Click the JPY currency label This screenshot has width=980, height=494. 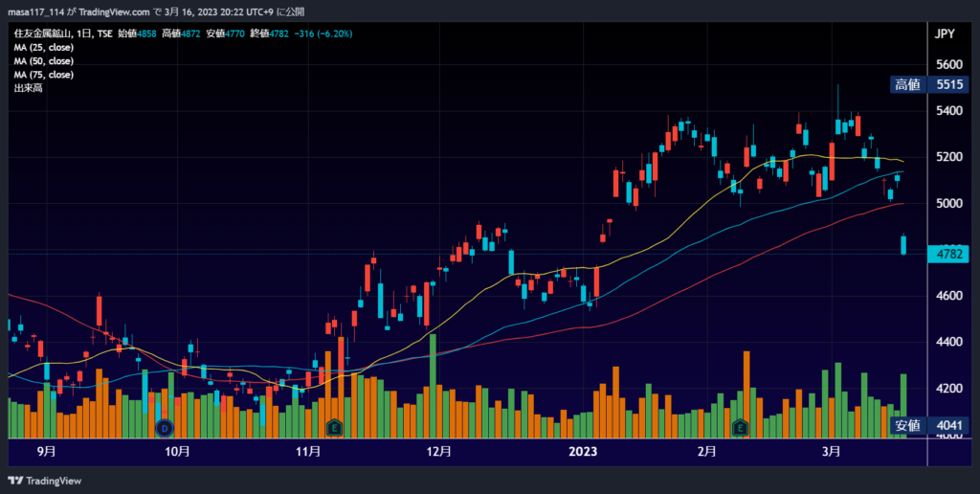[945, 34]
